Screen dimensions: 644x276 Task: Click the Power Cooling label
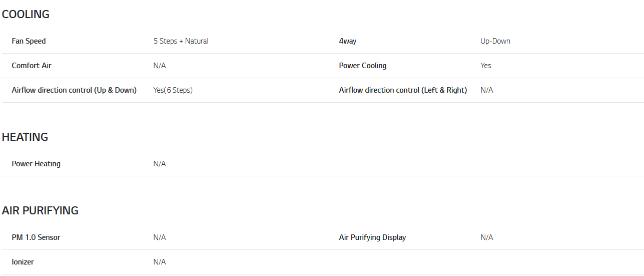click(x=363, y=66)
